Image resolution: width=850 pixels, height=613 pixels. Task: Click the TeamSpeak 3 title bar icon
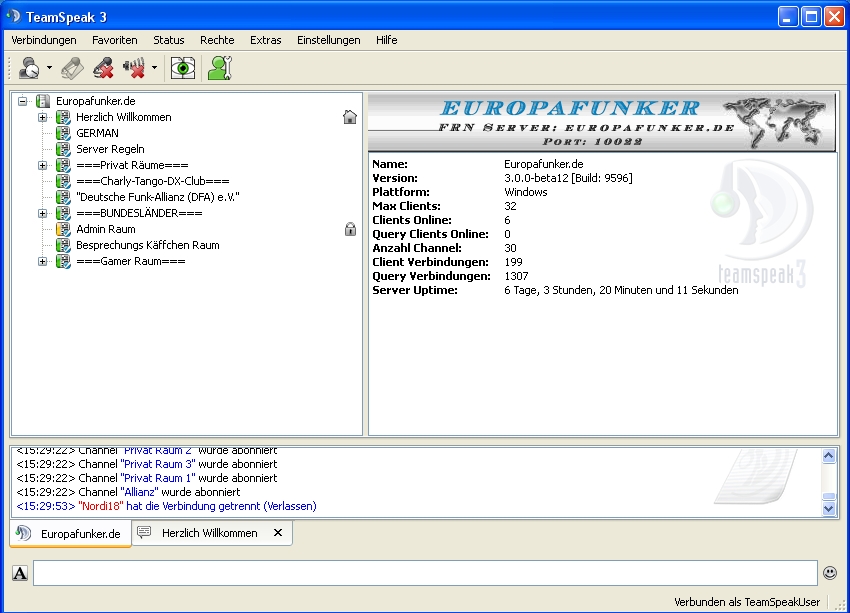pyautogui.click(x=13, y=17)
